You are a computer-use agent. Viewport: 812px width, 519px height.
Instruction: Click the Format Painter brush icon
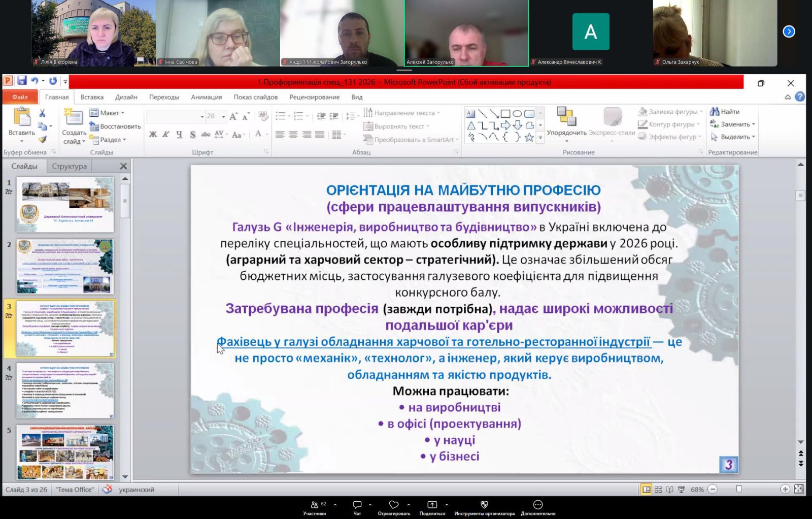click(42, 139)
